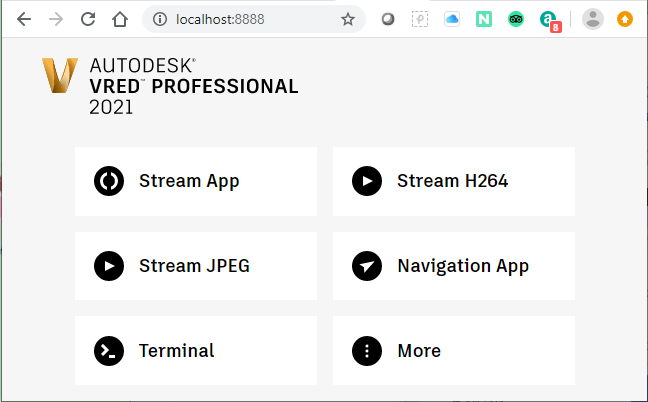Click the orange update arrow button

(625, 19)
